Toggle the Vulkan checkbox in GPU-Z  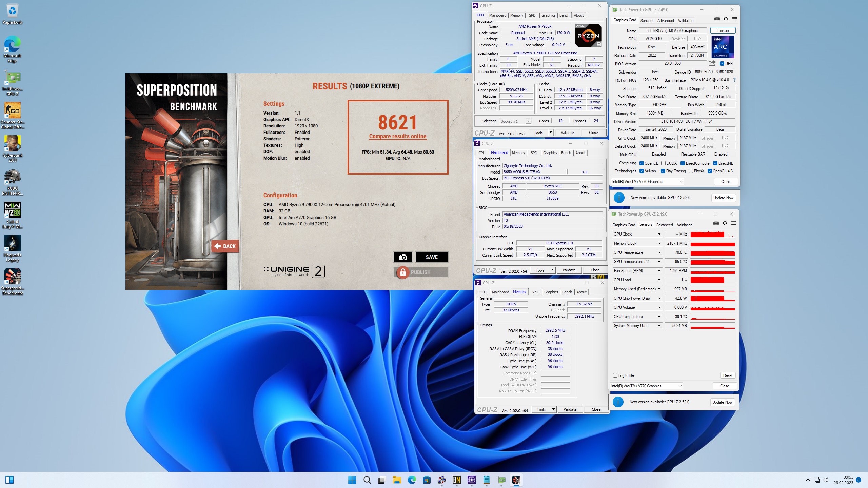click(642, 171)
